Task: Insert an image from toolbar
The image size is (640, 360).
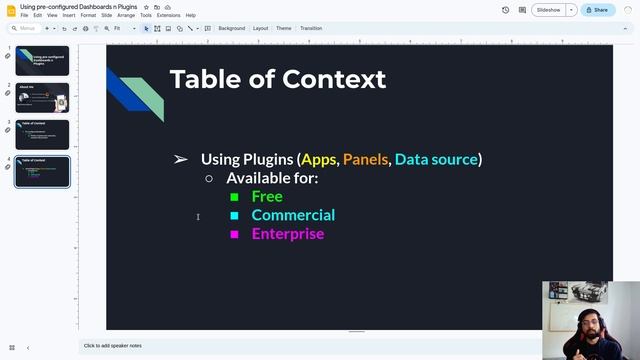Action: 168,29
